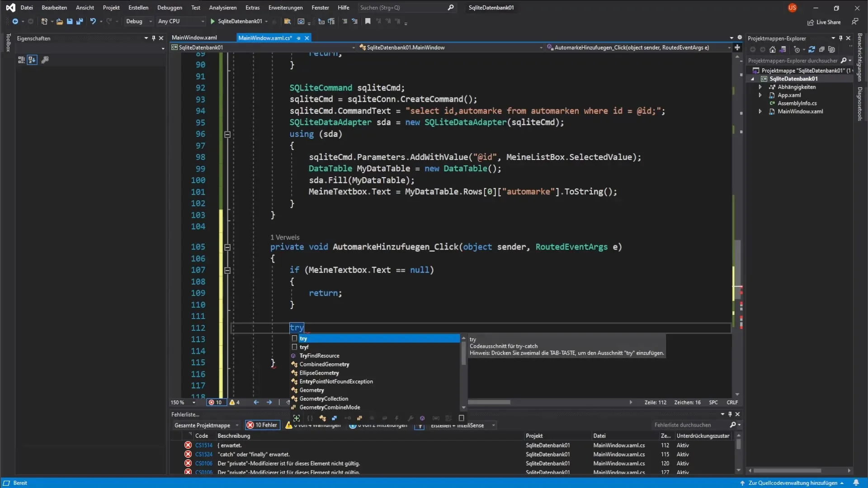The image size is (868, 488).
Task: Toggle classes filter in IntelliSense filter bar
Action: click(x=322, y=418)
